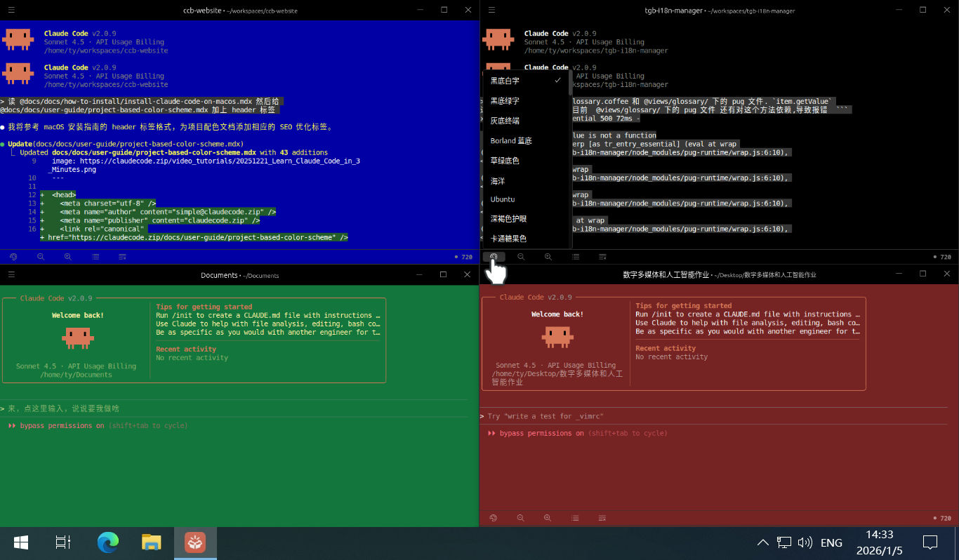
Task: Switch theme to Borland 蓝底
Action: [x=511, y=140]
